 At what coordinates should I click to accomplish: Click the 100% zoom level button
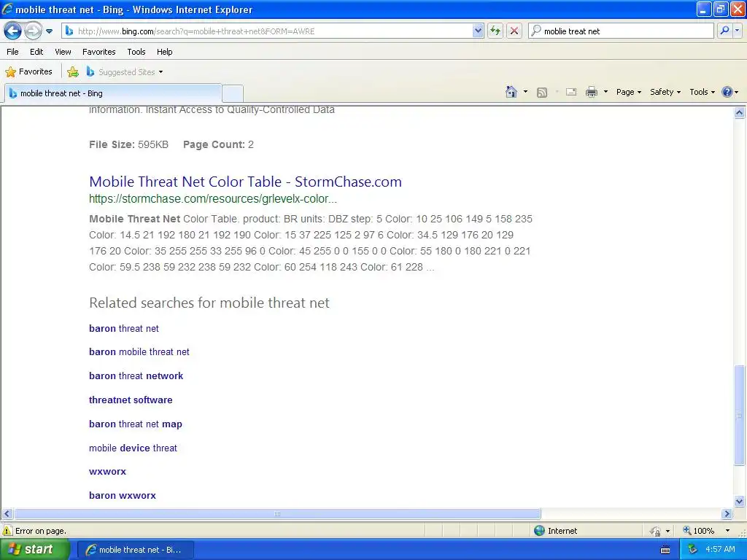point(699,531)
